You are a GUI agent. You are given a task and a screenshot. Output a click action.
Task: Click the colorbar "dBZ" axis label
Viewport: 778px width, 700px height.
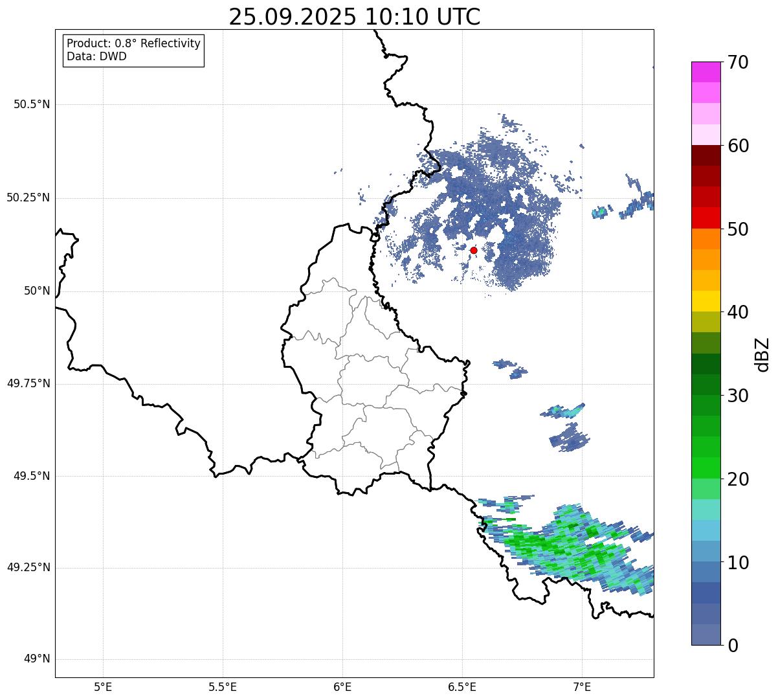click(762, 354)
